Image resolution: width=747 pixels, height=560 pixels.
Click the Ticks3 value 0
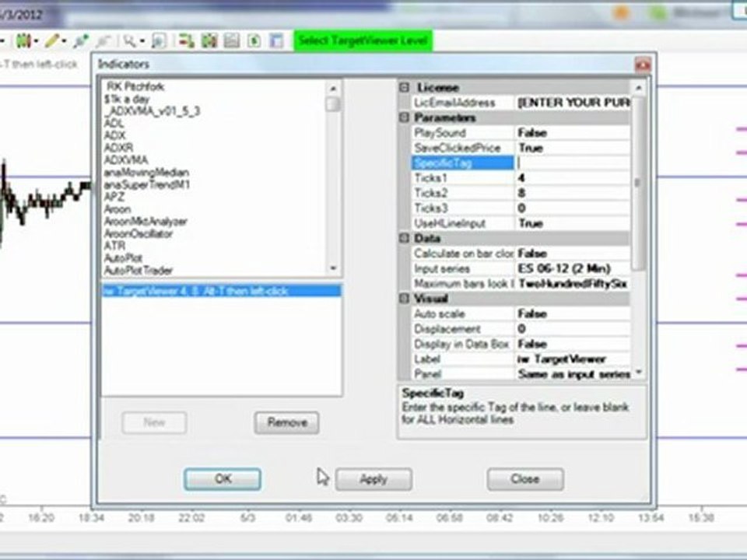(573, 208)
